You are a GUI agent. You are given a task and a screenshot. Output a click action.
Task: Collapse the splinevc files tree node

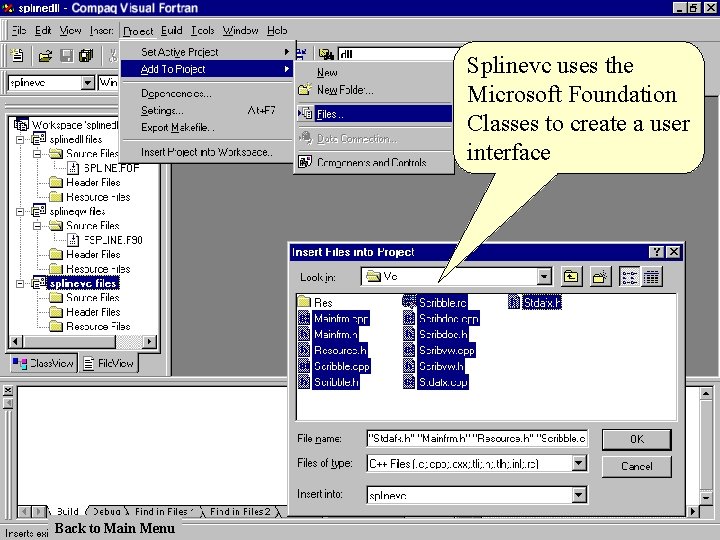click(x=20, y=283)
